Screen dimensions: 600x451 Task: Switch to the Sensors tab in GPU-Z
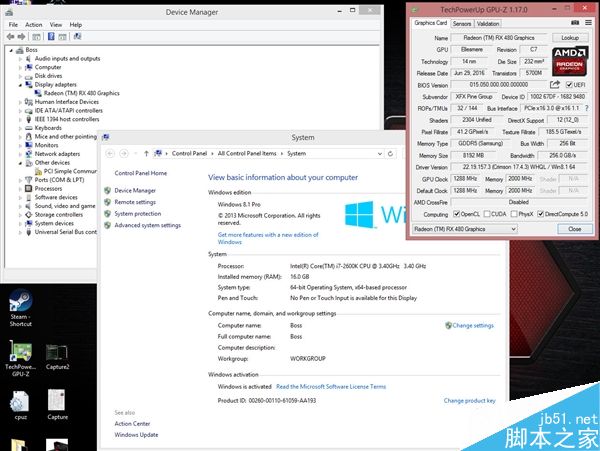tap(462, 23)
